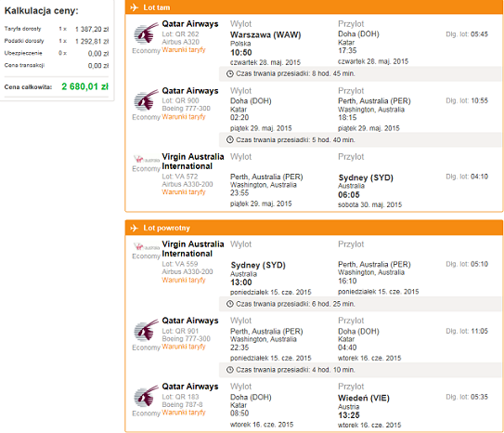The width and height of the screenshot is (504, 433).
Task: Click Taryfa dorosły amount 1 387,20 zł
Action: tap(92, 30)
